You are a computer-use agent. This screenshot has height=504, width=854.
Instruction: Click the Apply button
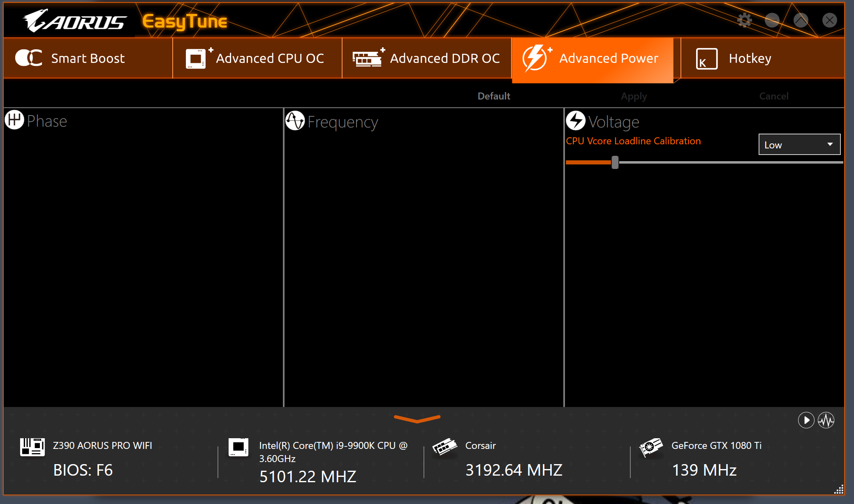634,96
